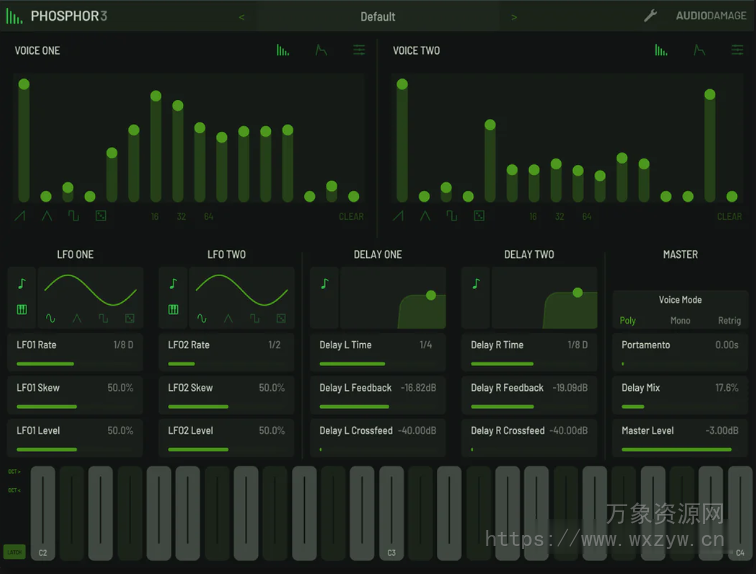Shift keyboard octave up with OCT >
Image resolution: width=756 pixels, height=574 pixels.
(x=14, y=472)
